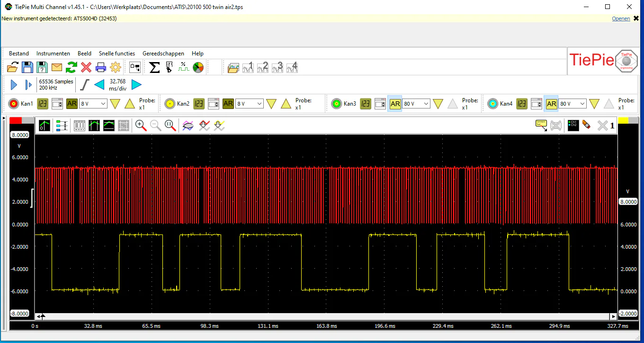Screen dimensions: 644x343
Task: Click the right arrow of horizontal scrollbar
Action: (614, 316)
